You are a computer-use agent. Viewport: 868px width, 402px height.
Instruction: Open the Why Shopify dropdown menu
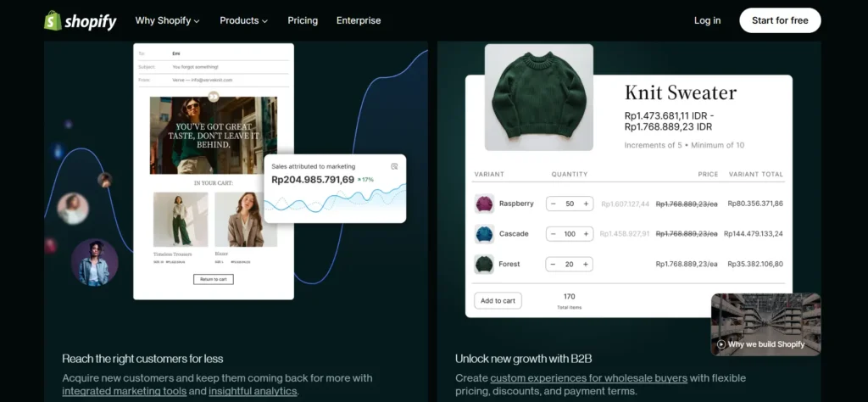(167, 20)
